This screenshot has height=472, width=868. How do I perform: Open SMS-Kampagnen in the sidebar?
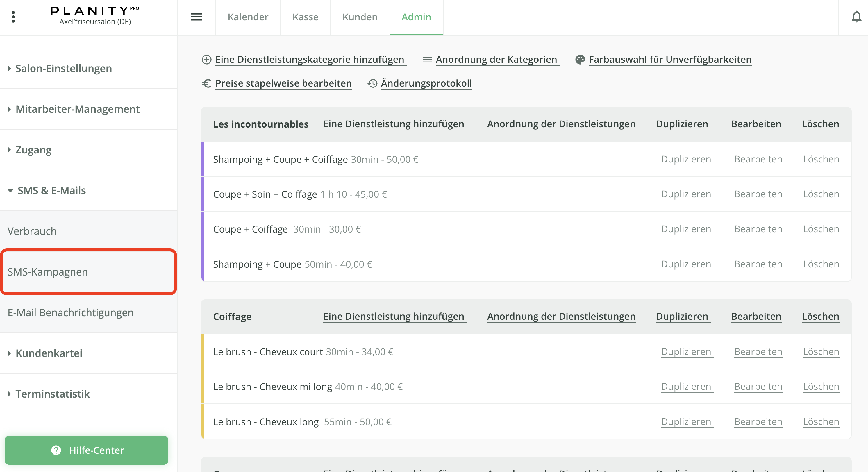coord(48,271)
